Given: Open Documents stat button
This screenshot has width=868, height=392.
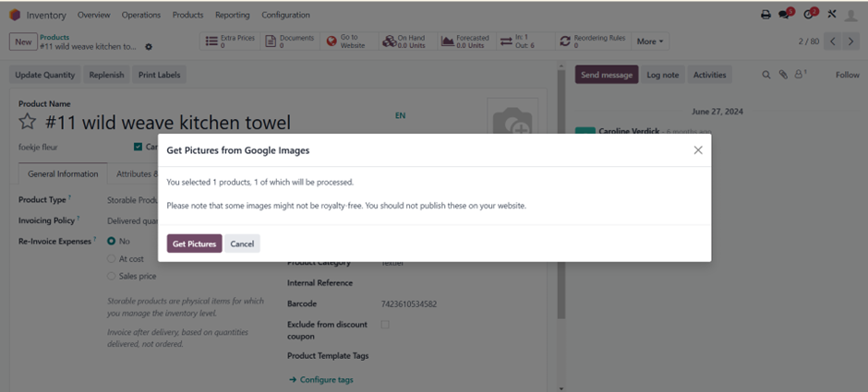Looking at the screenshot, I should pos(290,42).
